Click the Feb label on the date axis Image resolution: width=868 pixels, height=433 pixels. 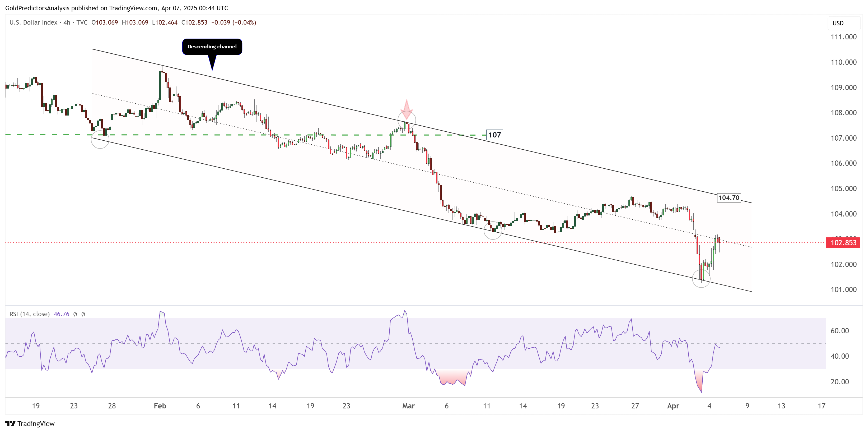tap(160, 406)
